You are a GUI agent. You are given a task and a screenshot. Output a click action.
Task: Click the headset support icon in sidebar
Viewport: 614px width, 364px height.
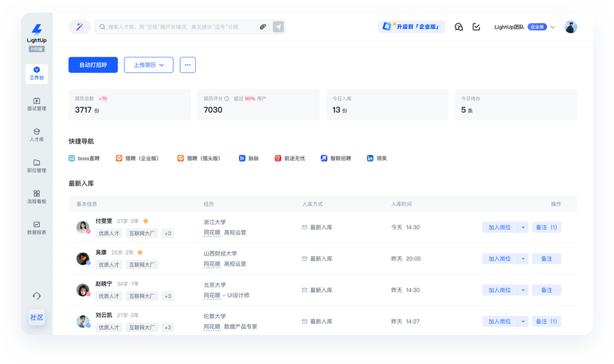(36, 296)
